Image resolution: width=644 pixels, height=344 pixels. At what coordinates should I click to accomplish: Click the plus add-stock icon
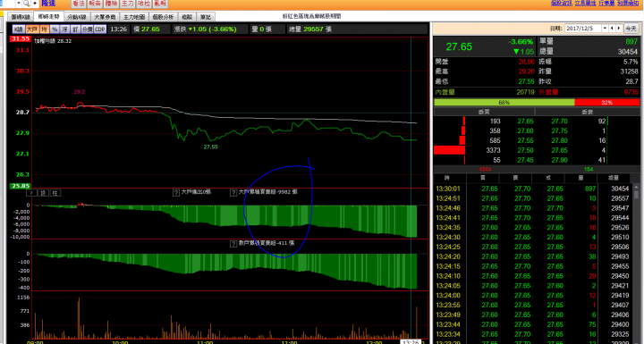[35, 4]
